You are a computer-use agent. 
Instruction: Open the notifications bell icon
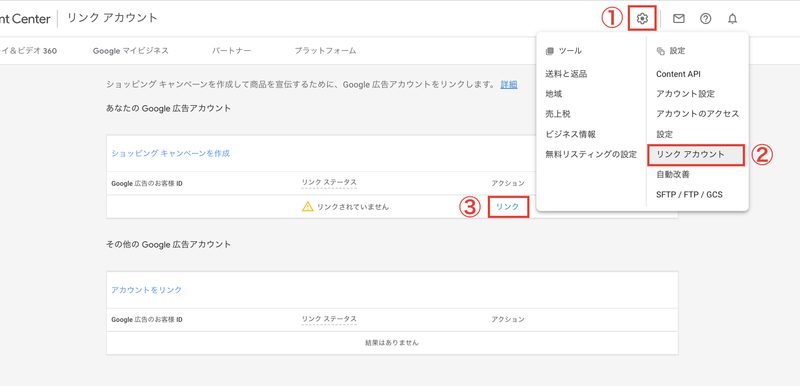tap(732, 19)
